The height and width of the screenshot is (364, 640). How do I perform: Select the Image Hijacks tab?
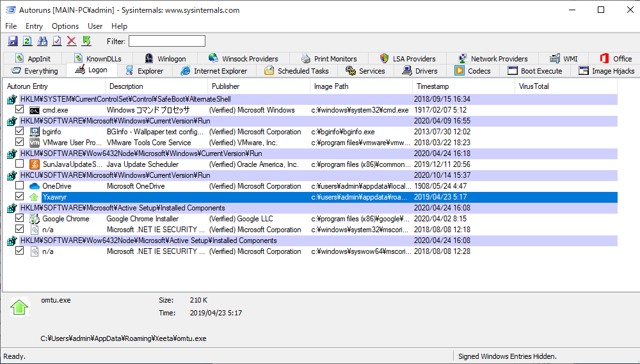607,71
